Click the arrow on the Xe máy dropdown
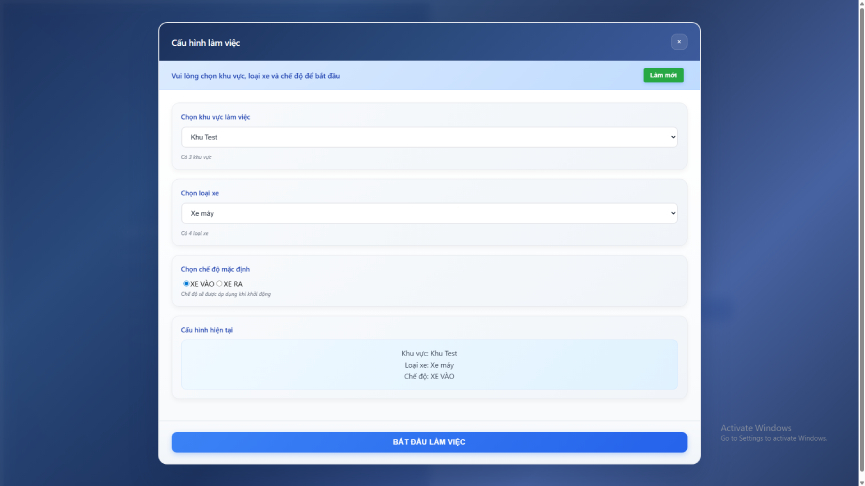 coord(672,213)
